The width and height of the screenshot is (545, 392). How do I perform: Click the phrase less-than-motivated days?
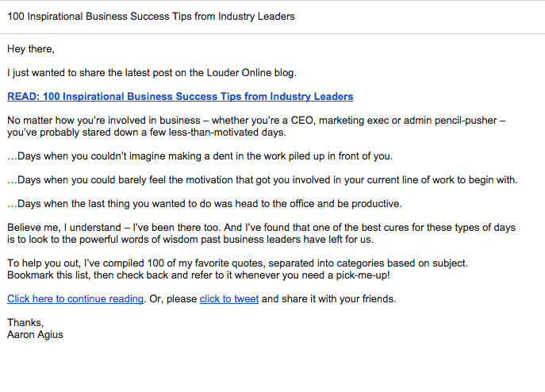click(x=228, y=133)
